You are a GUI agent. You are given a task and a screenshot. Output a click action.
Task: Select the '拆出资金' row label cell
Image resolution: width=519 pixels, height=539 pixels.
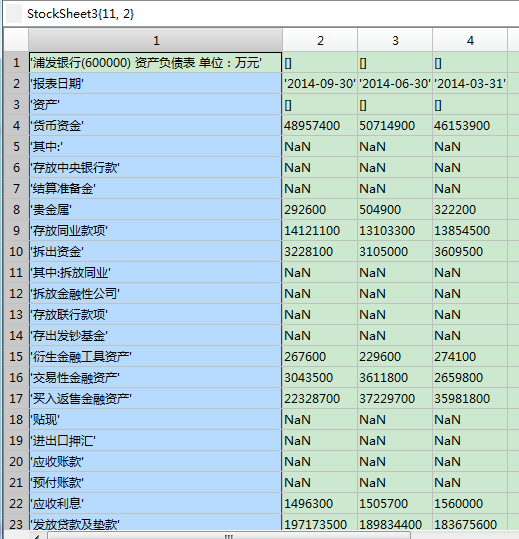(x=155, y=251)
